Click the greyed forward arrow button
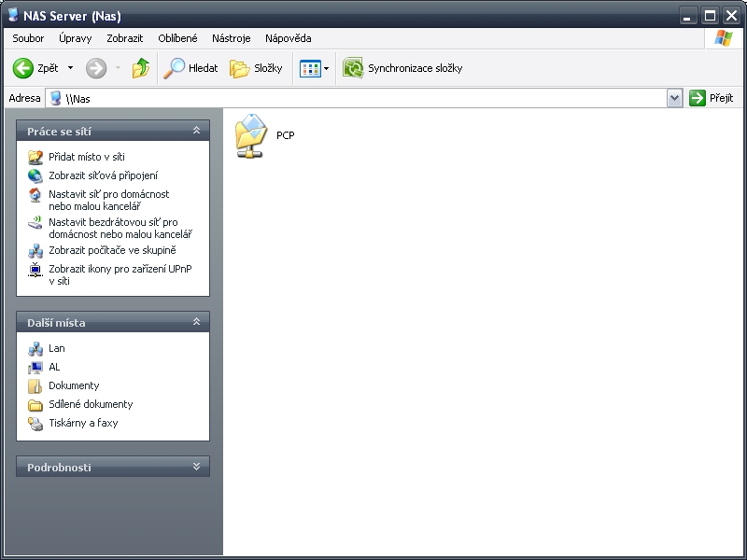747x560 pixels. (x=96, y=68)
